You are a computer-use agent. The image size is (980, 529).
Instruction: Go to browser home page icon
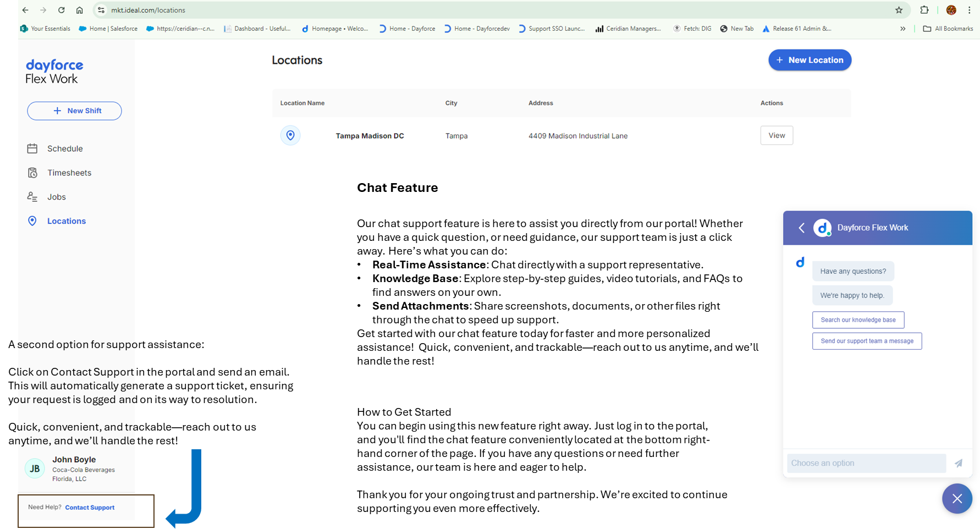80,10
